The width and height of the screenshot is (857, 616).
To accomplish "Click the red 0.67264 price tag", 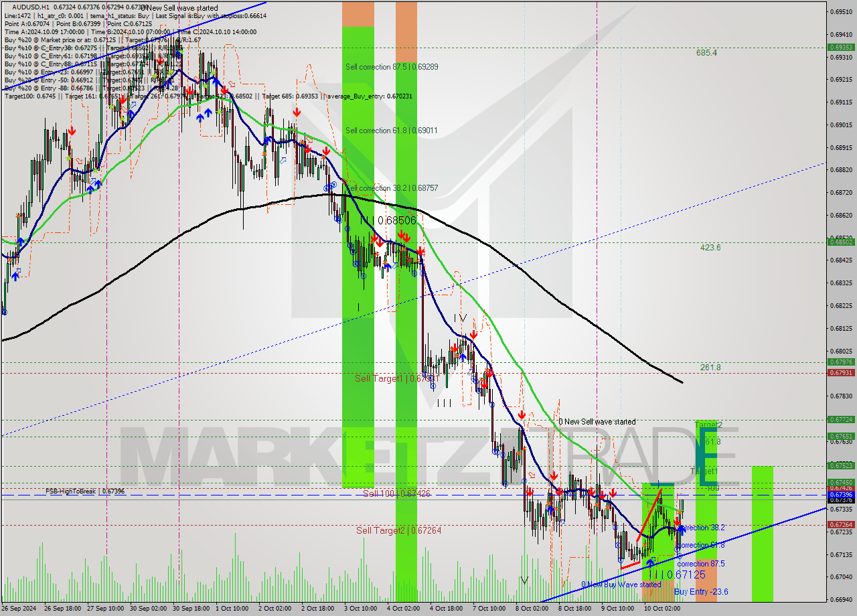I will [x=841, y=525].
